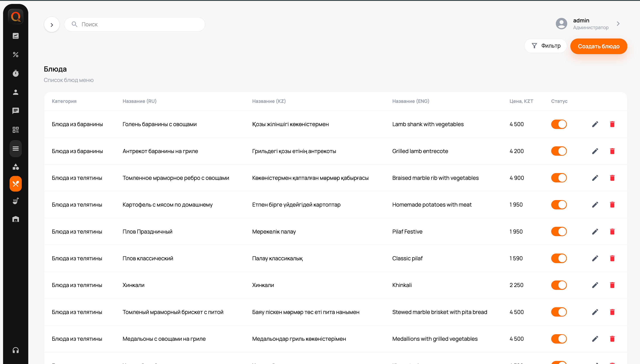This screenshot has width=640, height=364.
Task: Click the headset support icon
Action: coord(15,350)
